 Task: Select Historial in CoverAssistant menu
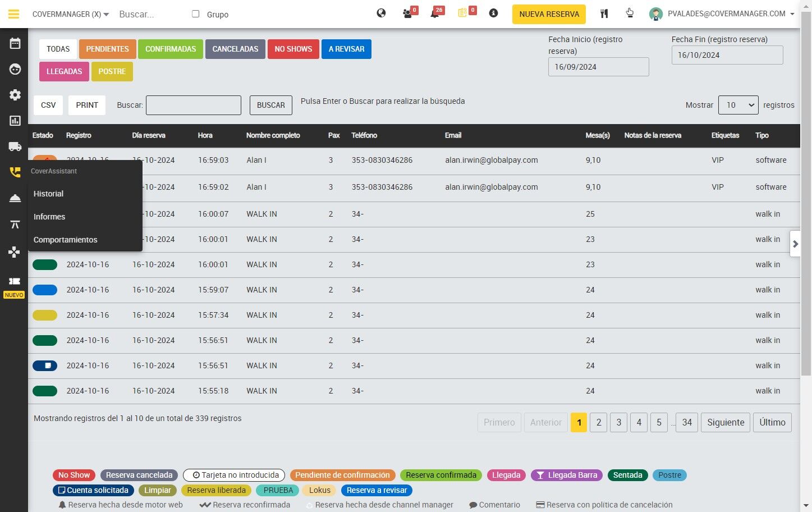pos(48,194)
